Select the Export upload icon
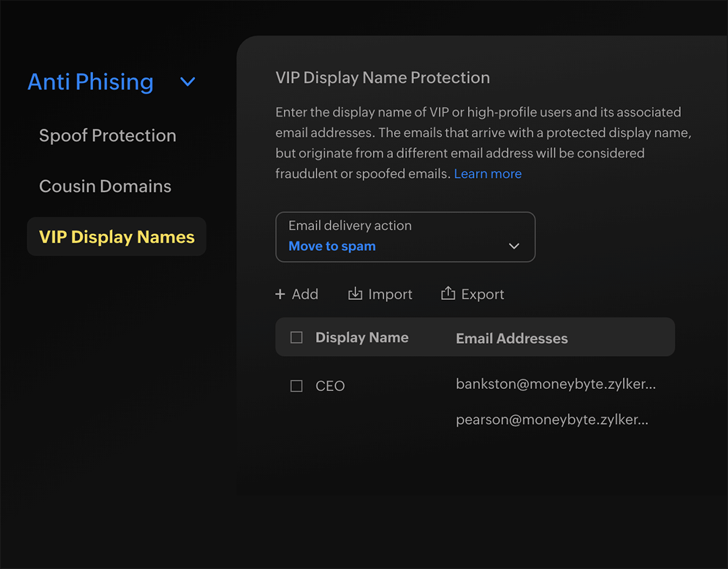 [x=448, y=294]
